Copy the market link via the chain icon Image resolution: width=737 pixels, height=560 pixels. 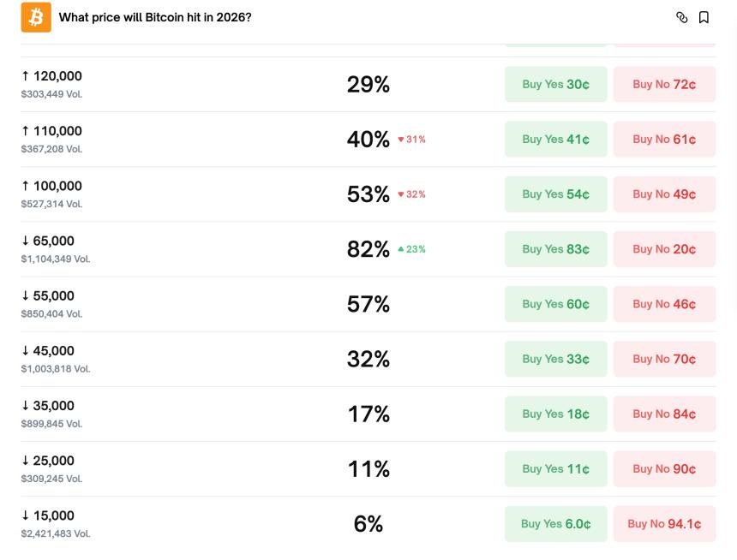click(x=681, y=17)
